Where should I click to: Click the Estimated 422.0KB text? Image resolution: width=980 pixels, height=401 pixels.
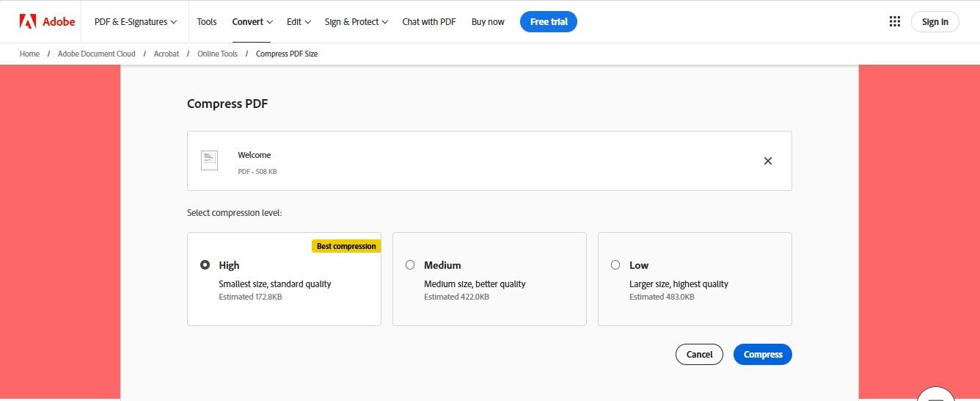point(456,297)
